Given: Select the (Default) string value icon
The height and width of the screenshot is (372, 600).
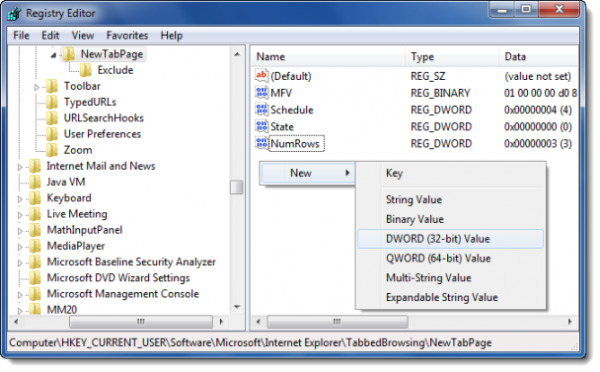Looking at the screenshot, I should (x=261, y=76).
